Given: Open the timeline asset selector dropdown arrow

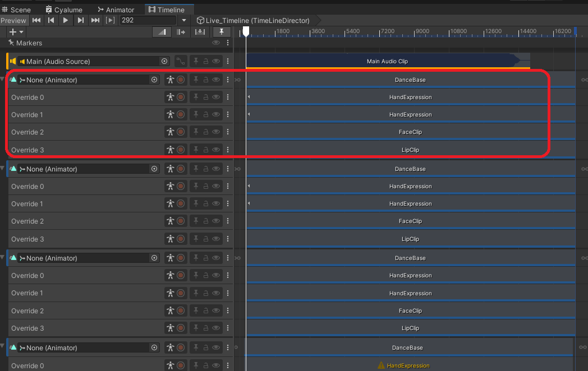Looking at the screenshot, I should click(x=183, y=20).
